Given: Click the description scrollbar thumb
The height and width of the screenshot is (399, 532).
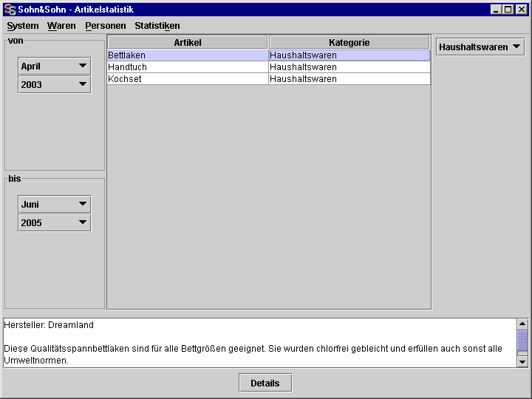Looking at the screenshot, I should (522, 341).
